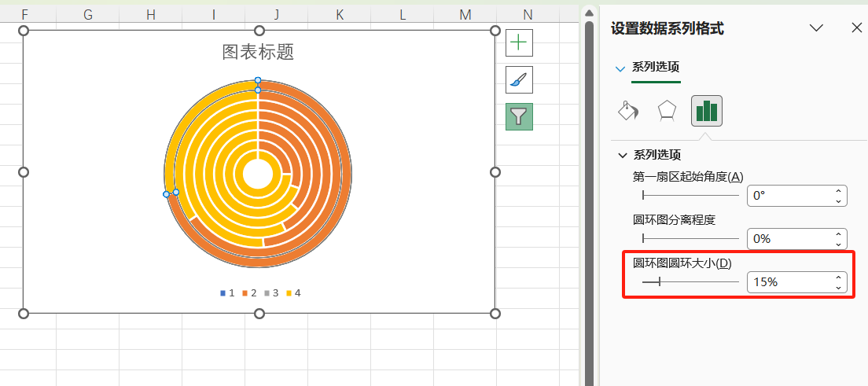Open the task pane options chevron
Screen dimensions: 868x386
tap(816, 28)
